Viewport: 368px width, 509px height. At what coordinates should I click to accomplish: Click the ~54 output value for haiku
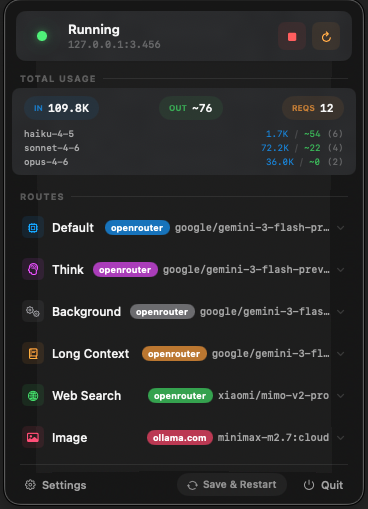coord(312,134)
